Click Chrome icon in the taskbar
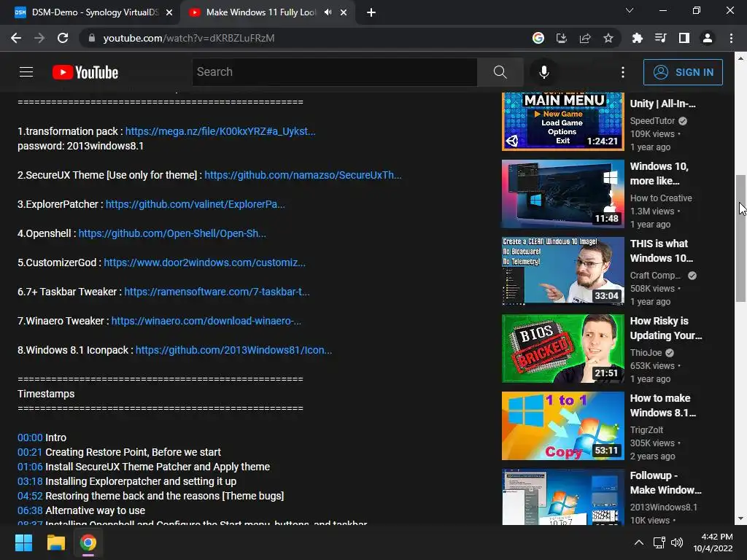 coord(88,542)
